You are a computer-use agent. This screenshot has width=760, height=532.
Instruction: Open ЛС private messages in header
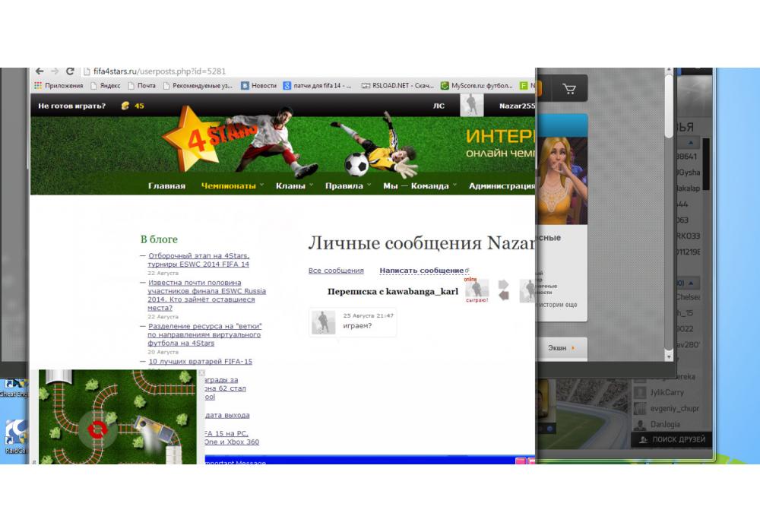click(439, 106)
